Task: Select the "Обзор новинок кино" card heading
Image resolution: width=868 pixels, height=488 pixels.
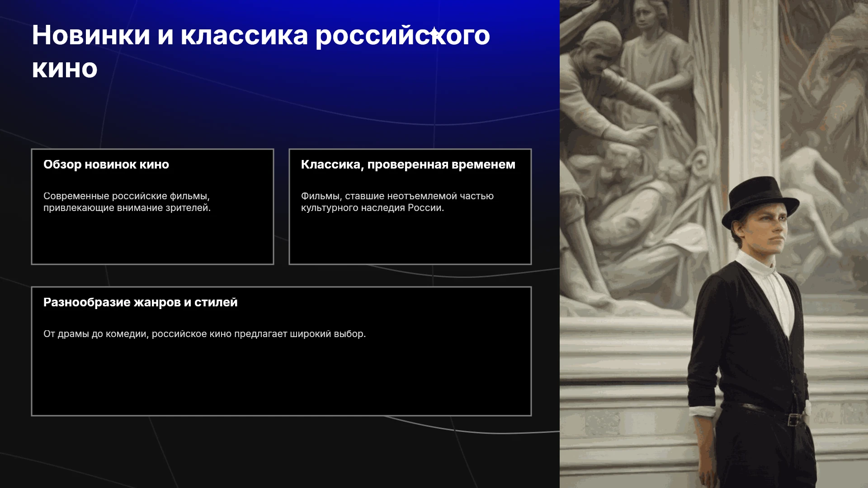Action: point(106,164)
